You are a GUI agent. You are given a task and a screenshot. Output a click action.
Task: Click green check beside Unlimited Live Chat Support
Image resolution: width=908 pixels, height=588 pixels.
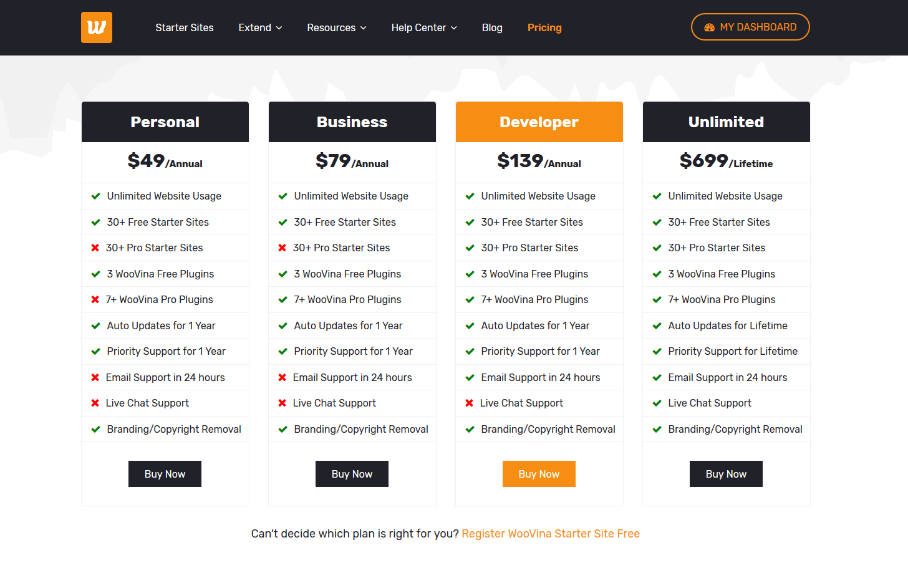pyautogui.click(x=657, y=403)
